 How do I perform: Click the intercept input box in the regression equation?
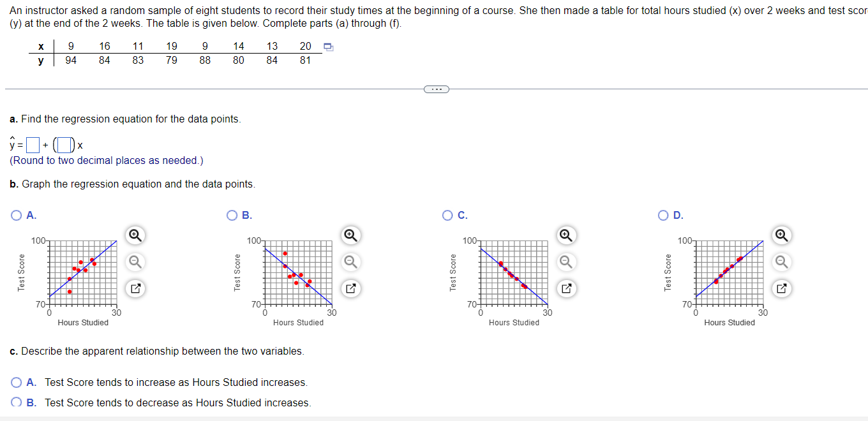click(32, 145)
